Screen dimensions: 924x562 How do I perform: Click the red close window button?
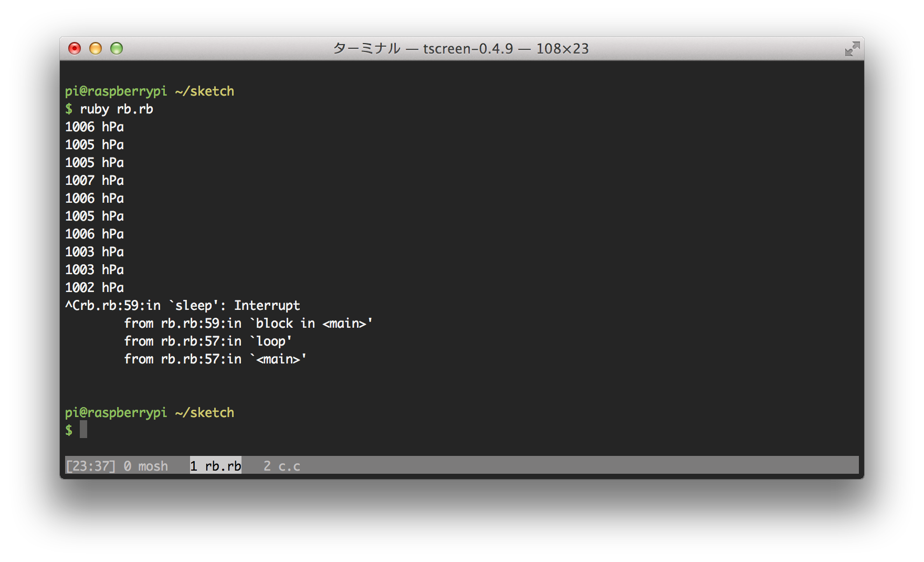[75, 49]
